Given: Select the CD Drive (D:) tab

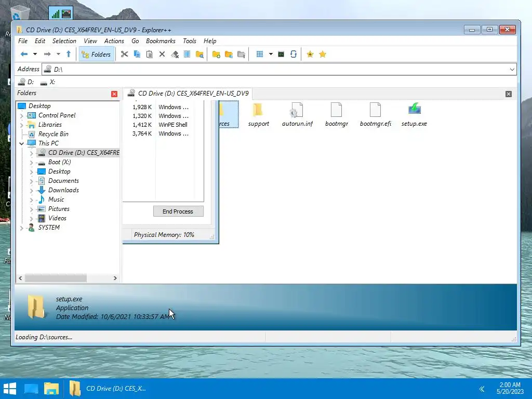Looking at the screenshot, I should [x=188, y=94].
